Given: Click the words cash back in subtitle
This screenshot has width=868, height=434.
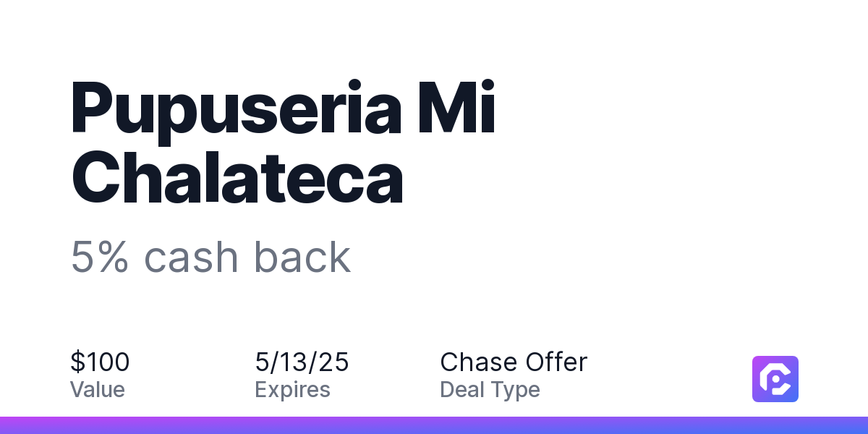Looking at the screenshot, I should pyautogui.click(x=247, y=256).
